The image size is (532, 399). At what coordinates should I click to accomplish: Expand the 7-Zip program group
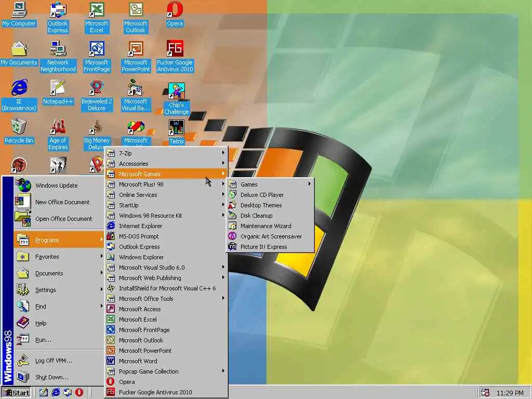click(166, 153)
